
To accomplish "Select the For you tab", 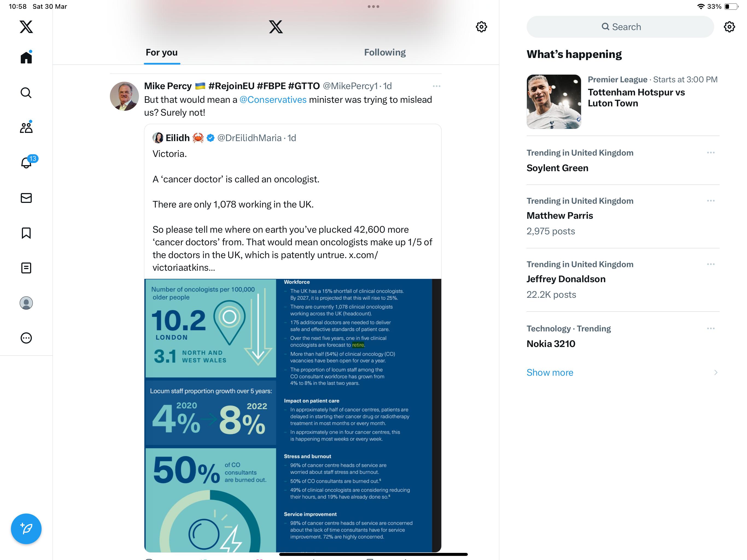I will 161,52.
